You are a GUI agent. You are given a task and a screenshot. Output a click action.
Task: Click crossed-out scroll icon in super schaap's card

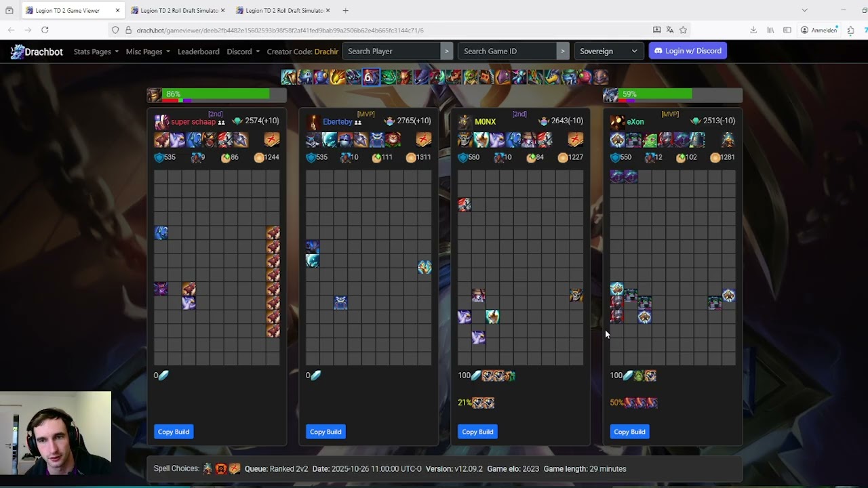point(272,140)
